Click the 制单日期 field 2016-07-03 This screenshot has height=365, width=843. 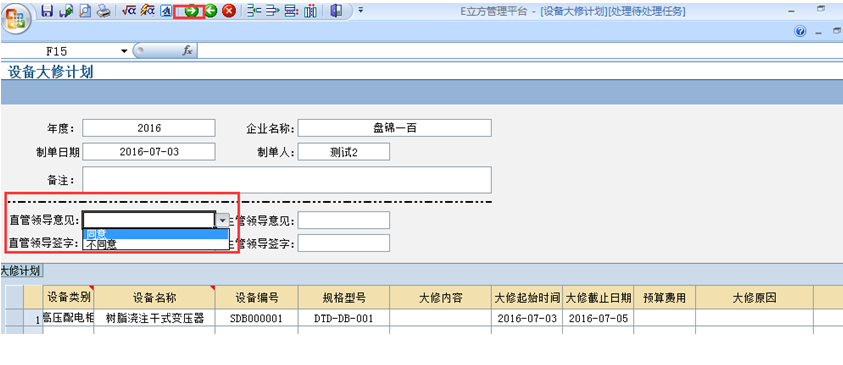click(149, 152)
